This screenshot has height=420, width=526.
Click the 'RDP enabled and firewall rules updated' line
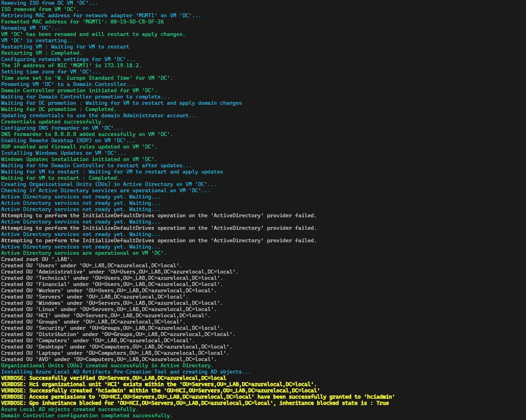tap(79, 147)
